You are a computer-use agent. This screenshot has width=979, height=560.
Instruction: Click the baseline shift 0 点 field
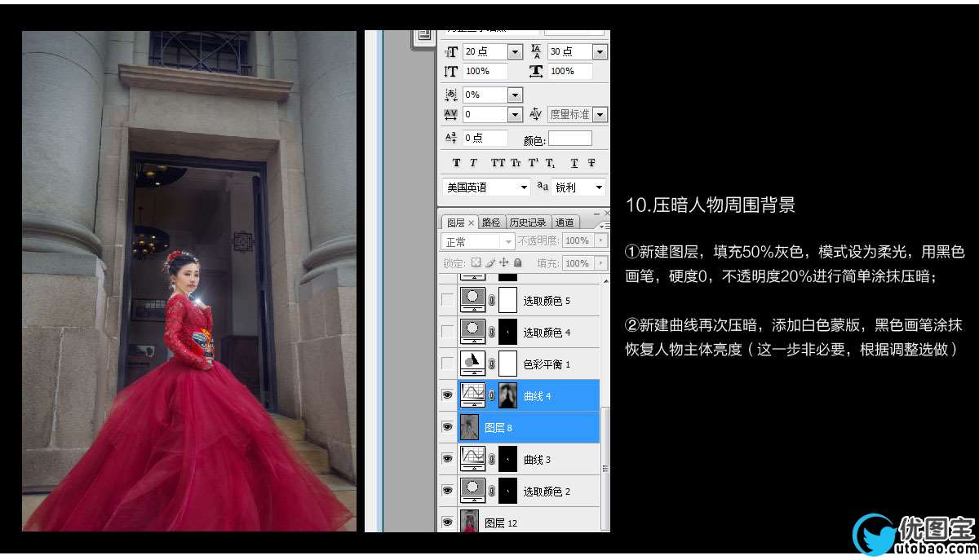tap(485, 139)
